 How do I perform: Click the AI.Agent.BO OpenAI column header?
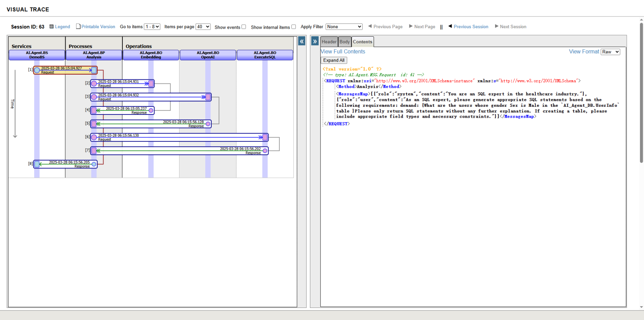pyautogui.click(x=208, y=55)
